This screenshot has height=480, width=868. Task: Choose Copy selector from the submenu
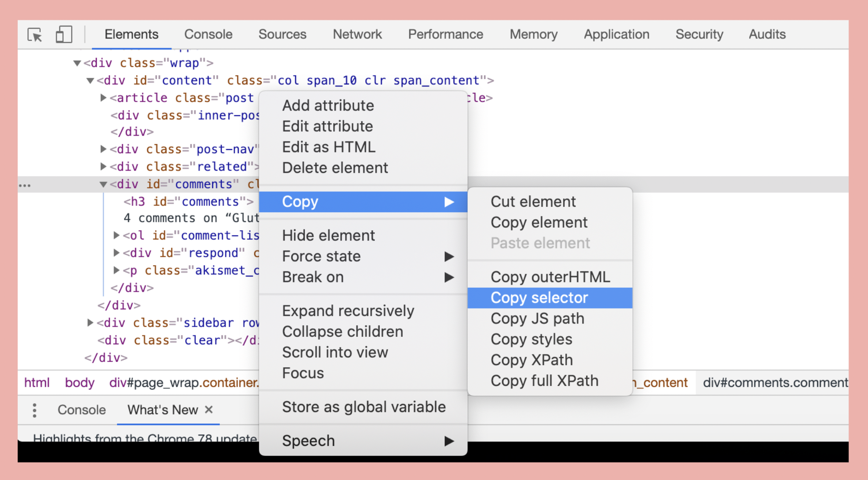(x=539, y=297)
